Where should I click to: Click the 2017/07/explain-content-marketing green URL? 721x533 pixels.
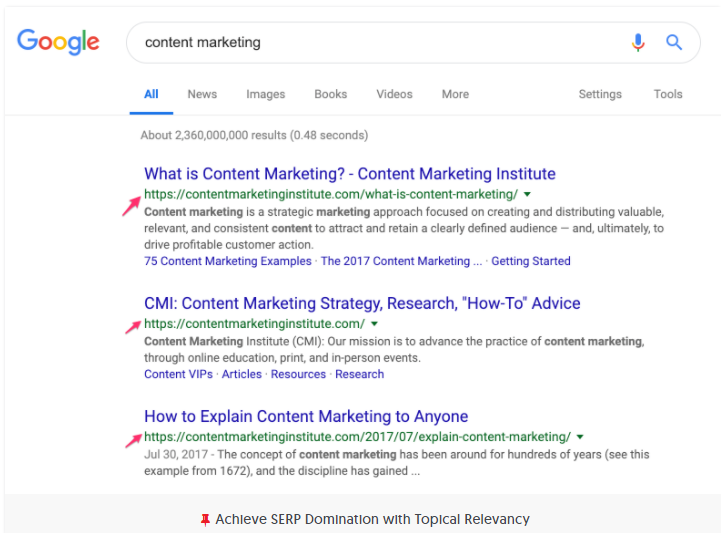(x=357, y=437)
